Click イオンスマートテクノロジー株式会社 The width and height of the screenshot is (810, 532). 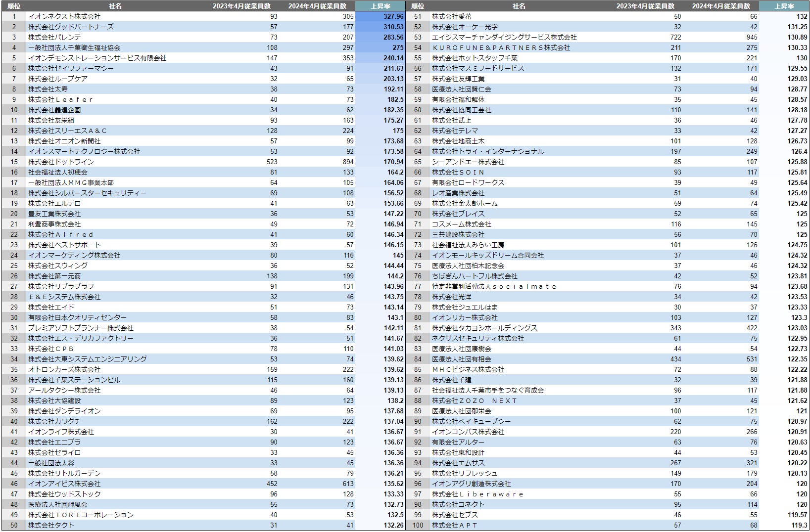(x=84, y=151)
